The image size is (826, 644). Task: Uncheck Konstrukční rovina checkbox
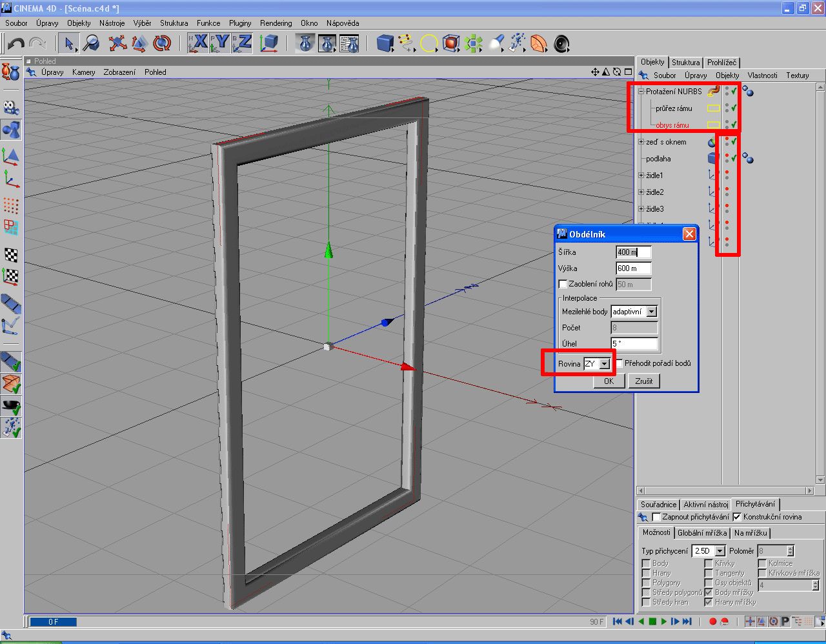tap(737, 517)
